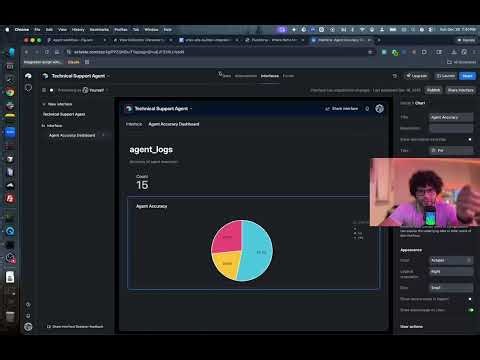This screenshot has height=360, width=480.
Task: Click the Launch button
Action: point(446,76)
